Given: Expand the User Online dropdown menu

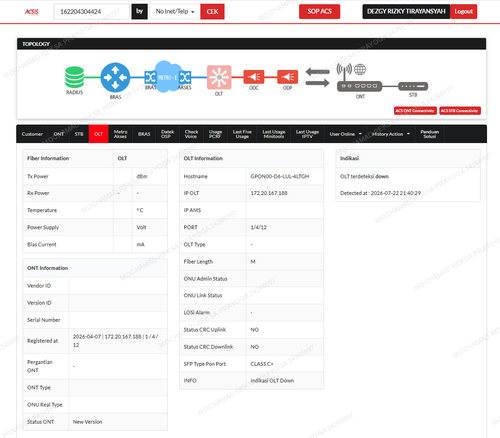Looking at the screenshot, I should pos(346,134).
